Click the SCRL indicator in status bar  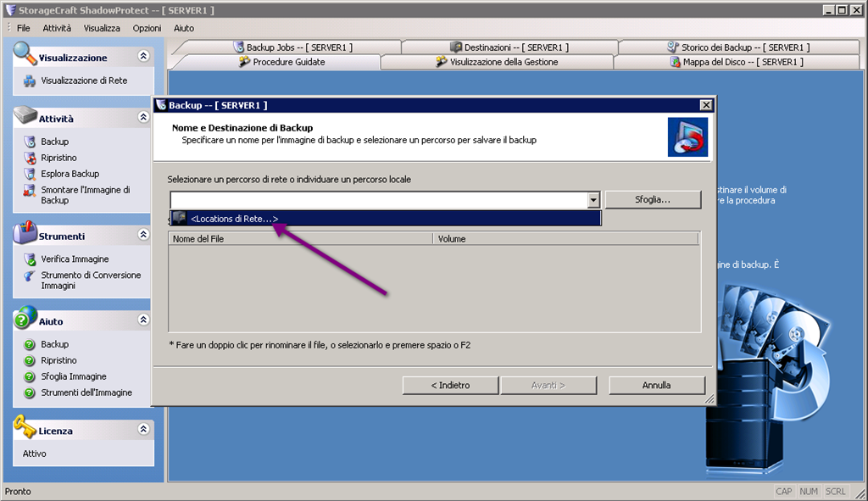(x=835, y=492)
